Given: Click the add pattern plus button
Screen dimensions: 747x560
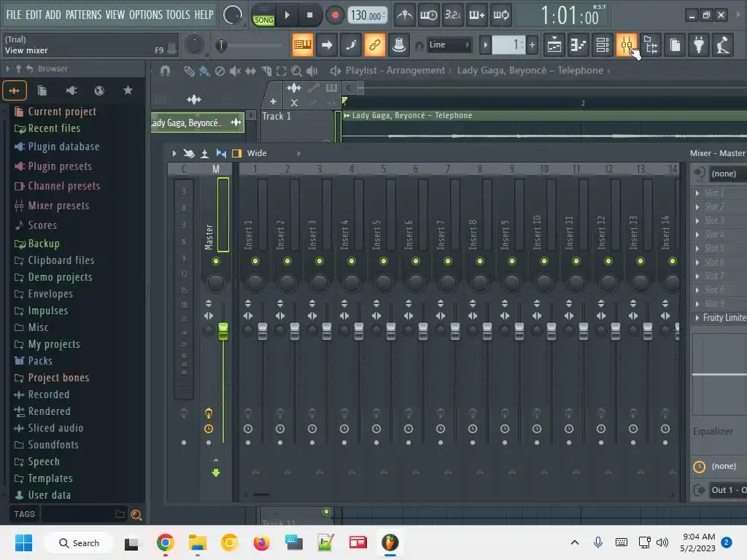Looking at the screenshot, I should [532, 45].
